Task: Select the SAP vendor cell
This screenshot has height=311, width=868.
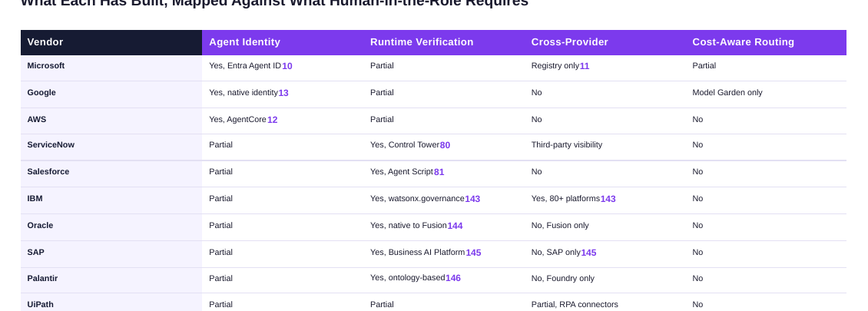Action: 111,254
